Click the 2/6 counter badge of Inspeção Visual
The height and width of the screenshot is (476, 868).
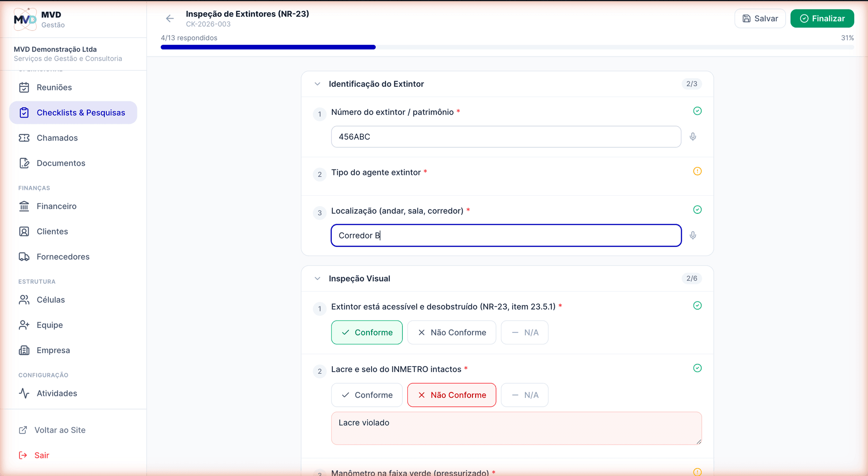coord(692,278)
